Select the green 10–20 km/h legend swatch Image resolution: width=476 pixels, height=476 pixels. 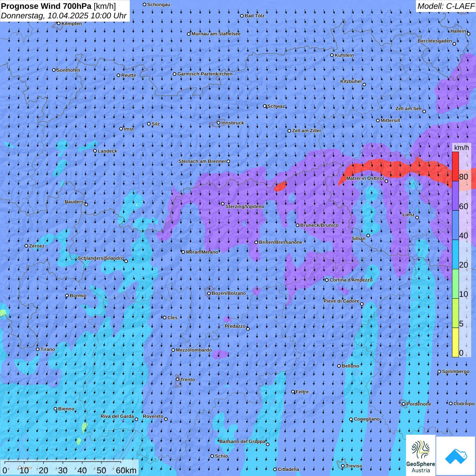(455, 284)
